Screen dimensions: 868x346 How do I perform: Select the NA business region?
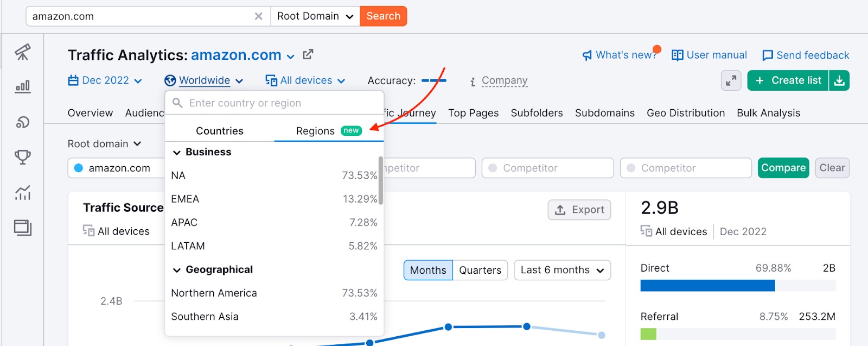pyautogui.click(x=274, y=175)
